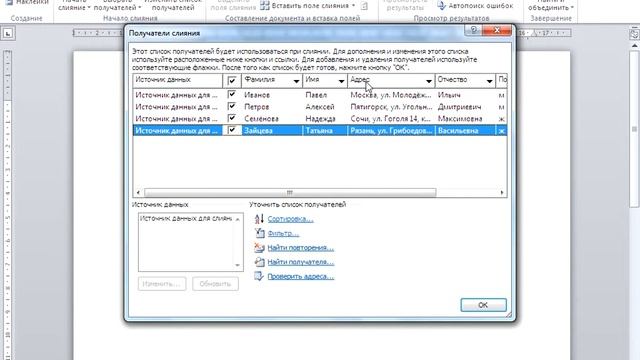Click the Обновить button

point(215,284)
